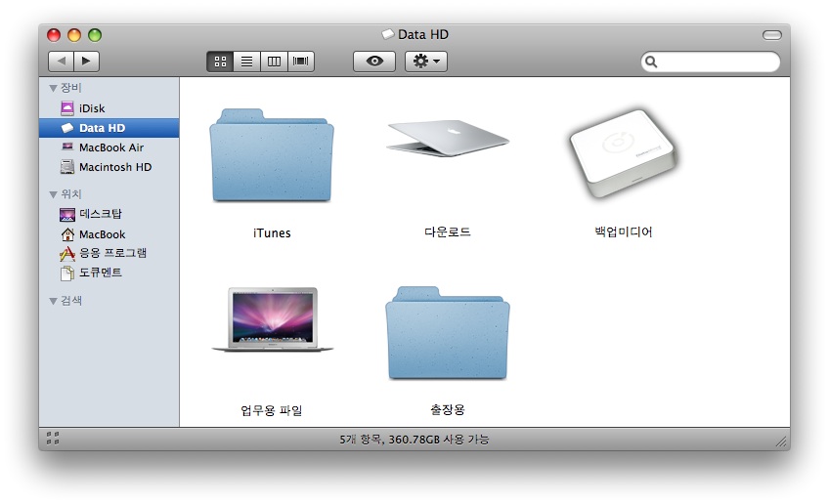Screen dimensions: 829x504
Task: Click the 출장용 label text
Action: pyautogui.click(x=448, y=409)
